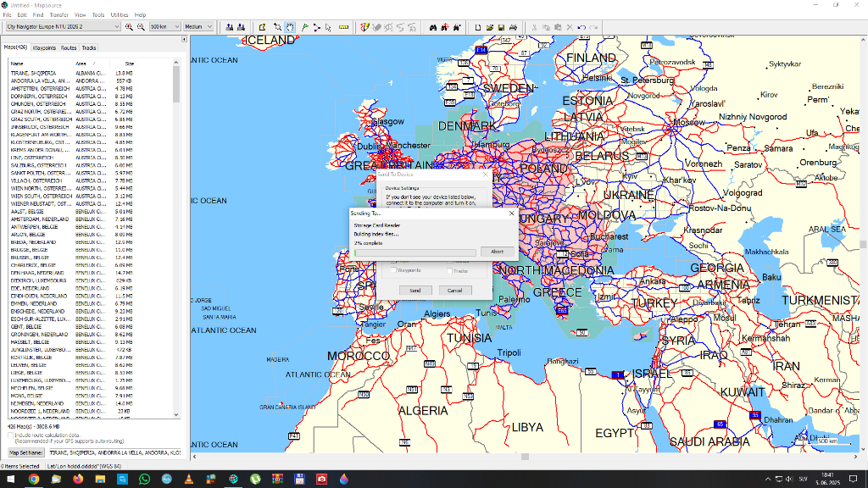Select the Map tool icon
The height and width of the screenshot is (488, 868).
pos(263,27)
